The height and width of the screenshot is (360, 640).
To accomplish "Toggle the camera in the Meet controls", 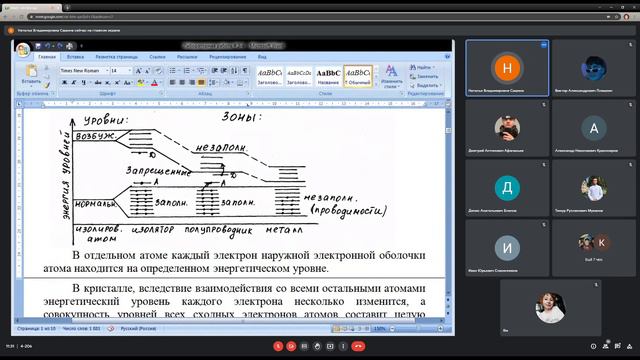I will coord(291,346).
